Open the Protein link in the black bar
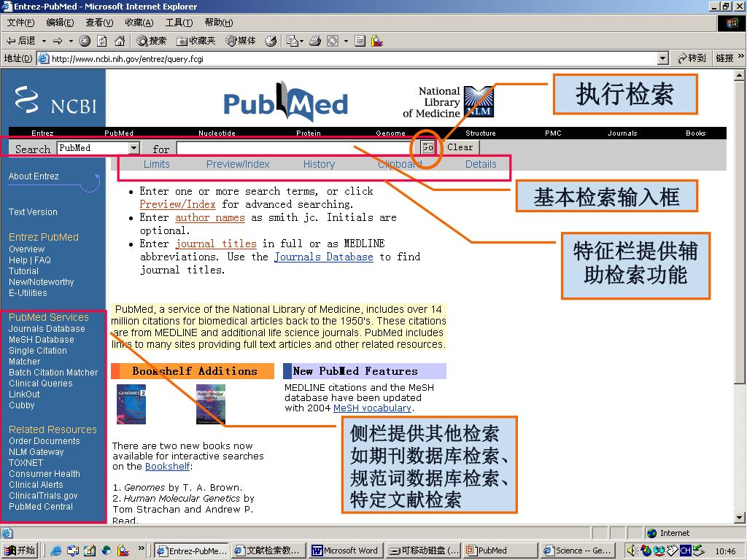Viewport: 747px width, 560px height. (309, 133)
